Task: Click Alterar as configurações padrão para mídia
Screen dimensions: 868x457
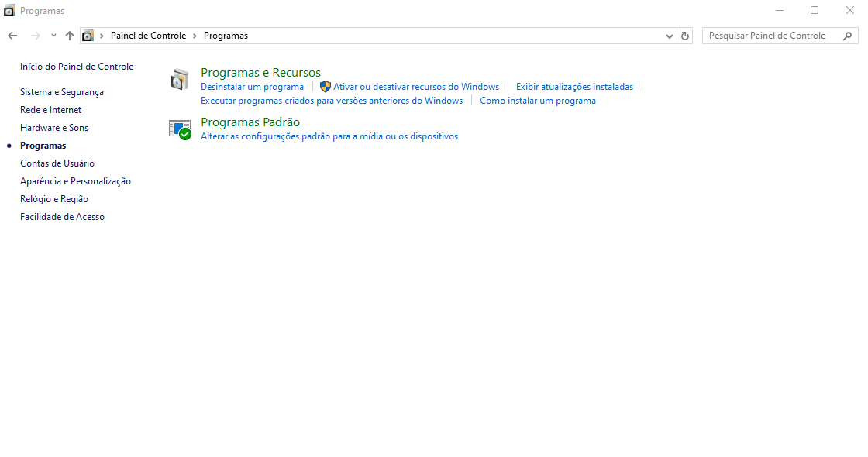Action: 329,136
